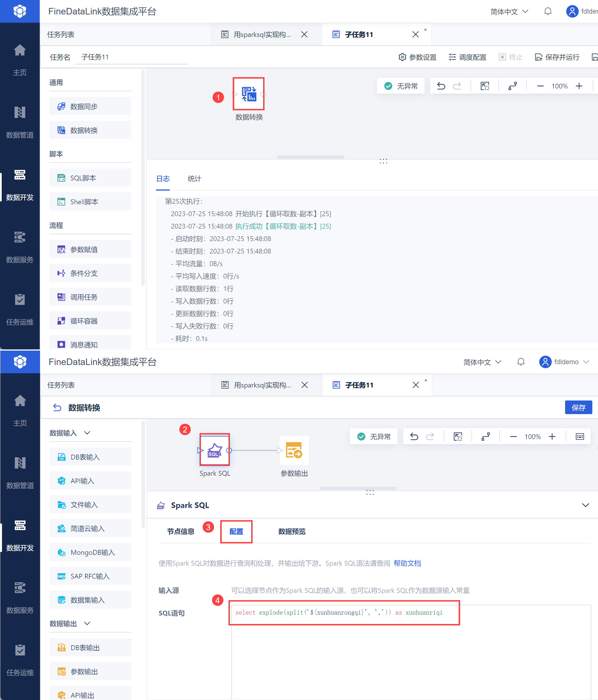The width and height of the screenshot is (598, 700).
Task: Open the 帮助文档 link
Action: [x=407, y=563]
